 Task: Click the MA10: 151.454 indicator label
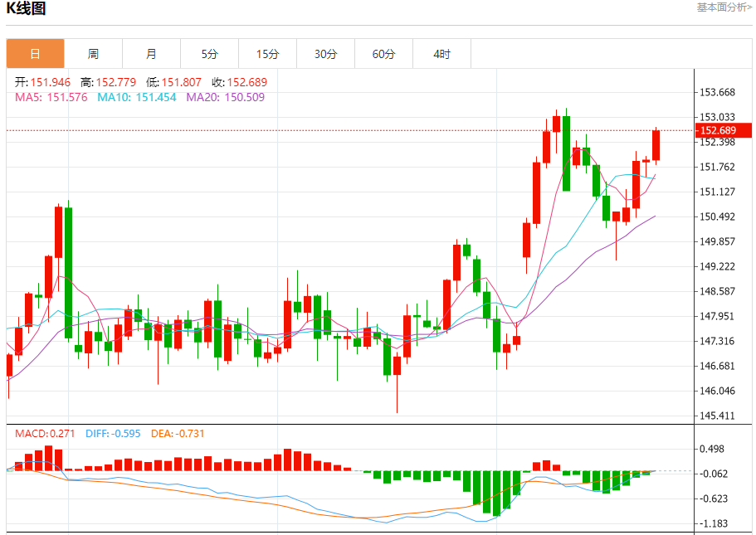click(x=137, y=97)
